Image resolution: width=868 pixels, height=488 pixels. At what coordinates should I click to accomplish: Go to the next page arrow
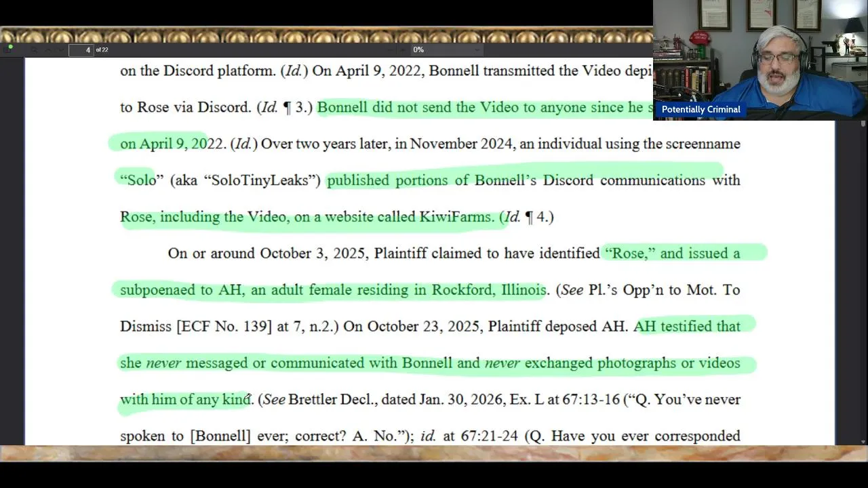point(61,50)
